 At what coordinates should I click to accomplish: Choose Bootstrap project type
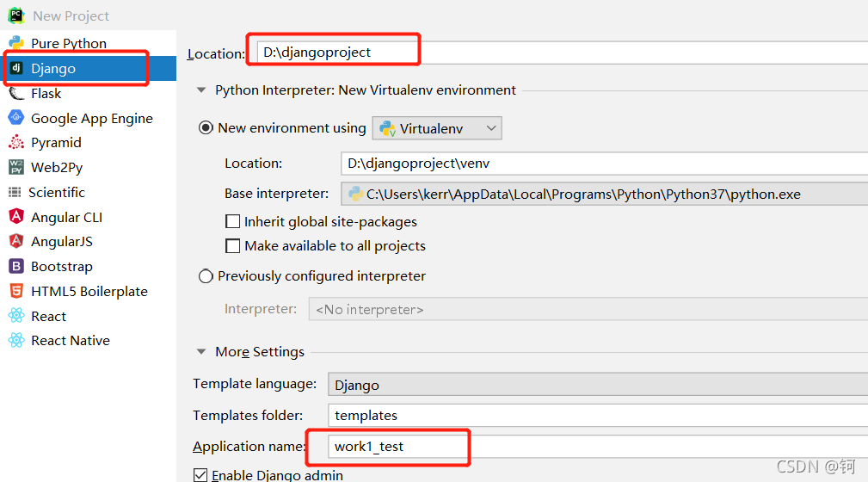(x=88, y=267)
